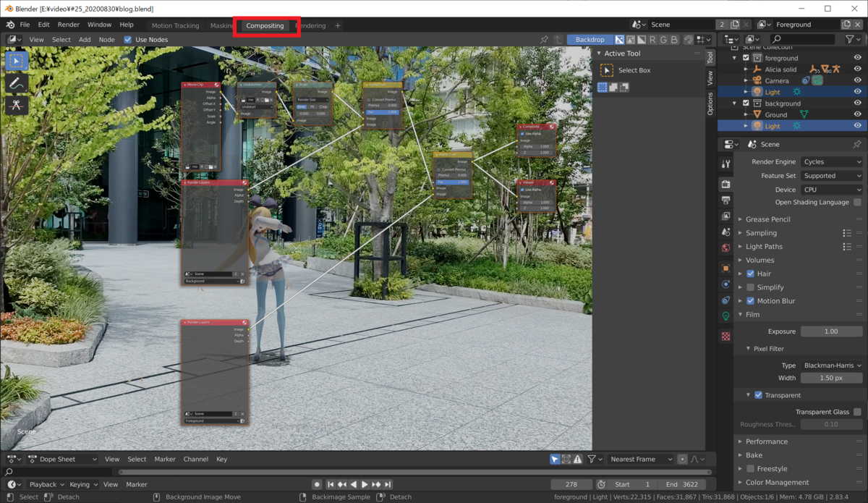Hide the Camera object in viewport
868x503 pixels.
[x=858, y=81]
